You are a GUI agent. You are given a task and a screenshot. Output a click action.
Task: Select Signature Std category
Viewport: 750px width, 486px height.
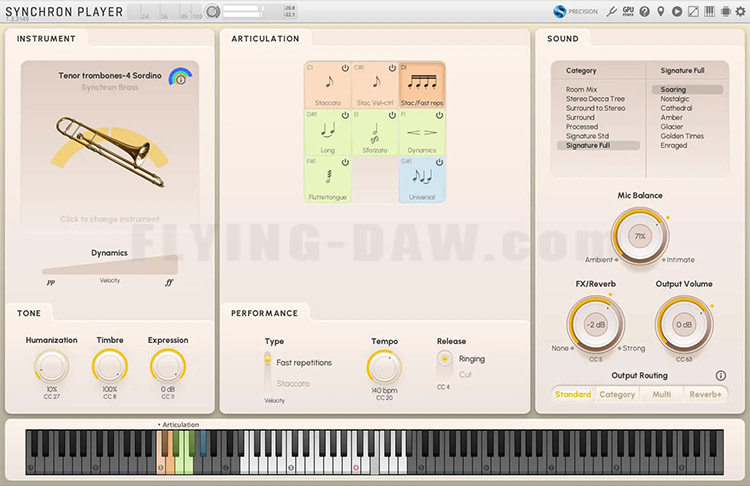click(x=587, y=136)
